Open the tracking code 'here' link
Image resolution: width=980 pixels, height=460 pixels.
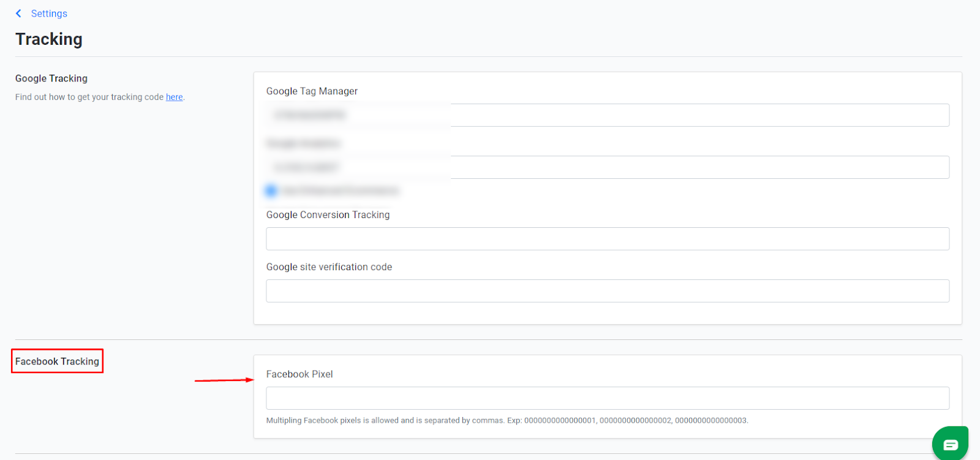174,97
